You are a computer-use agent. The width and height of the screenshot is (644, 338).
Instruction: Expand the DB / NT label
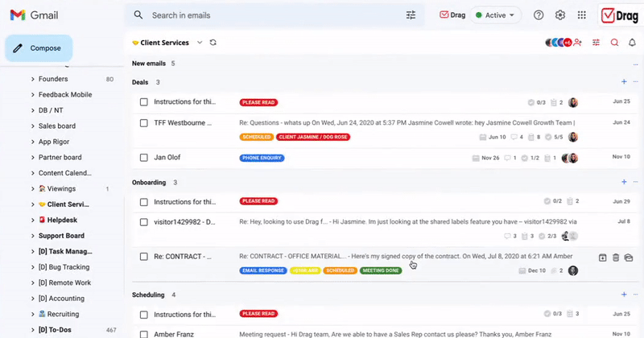[x=32, y=110]
